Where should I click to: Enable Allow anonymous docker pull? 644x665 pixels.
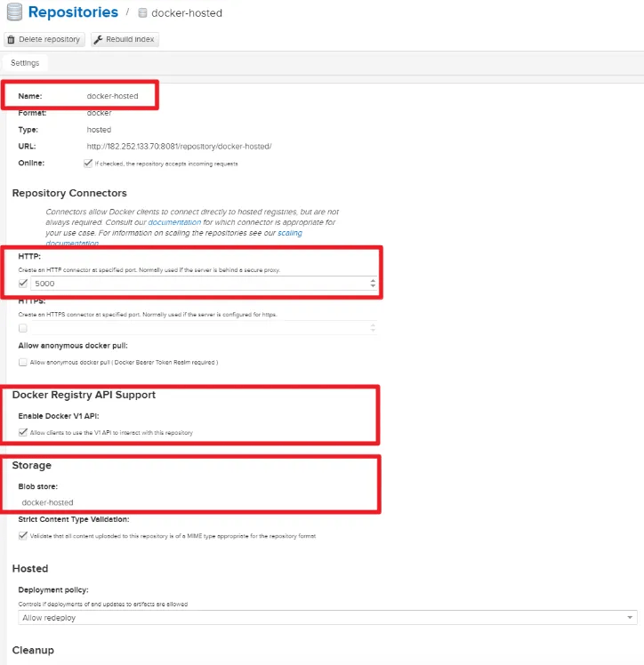click(x=23, y=363)
